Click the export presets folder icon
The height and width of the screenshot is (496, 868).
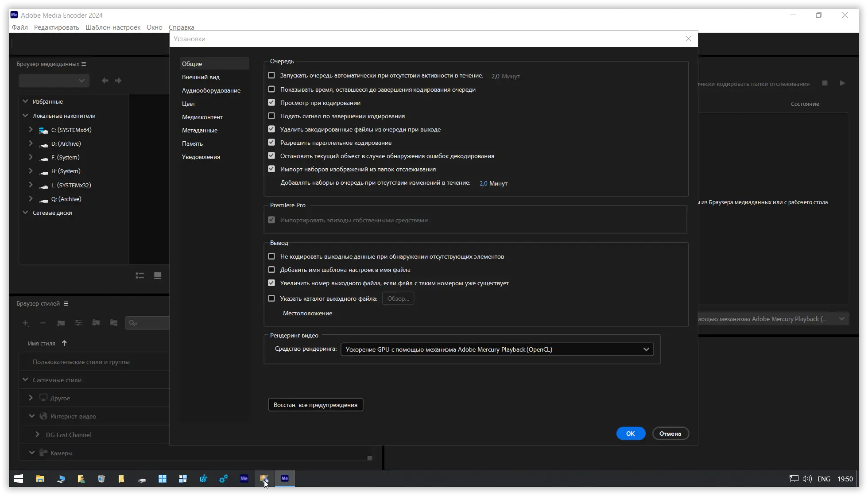[x=114, y=323]
